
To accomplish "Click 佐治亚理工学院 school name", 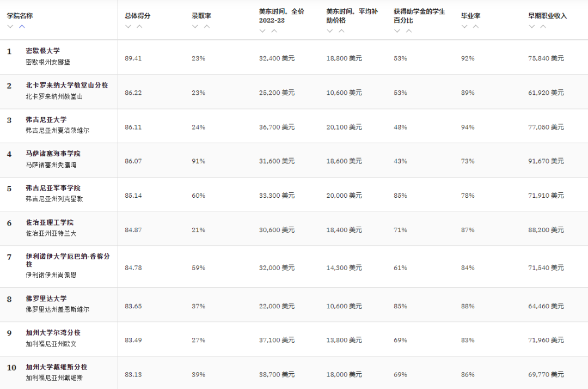I will [50, 222].
